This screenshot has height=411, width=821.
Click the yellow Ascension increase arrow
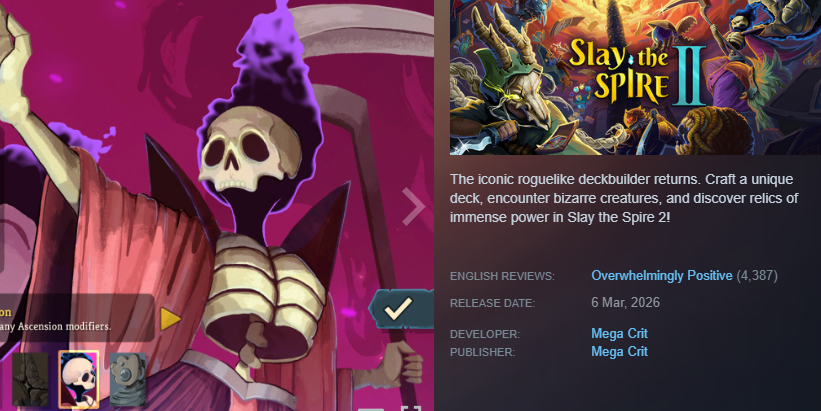pos(170,319)
